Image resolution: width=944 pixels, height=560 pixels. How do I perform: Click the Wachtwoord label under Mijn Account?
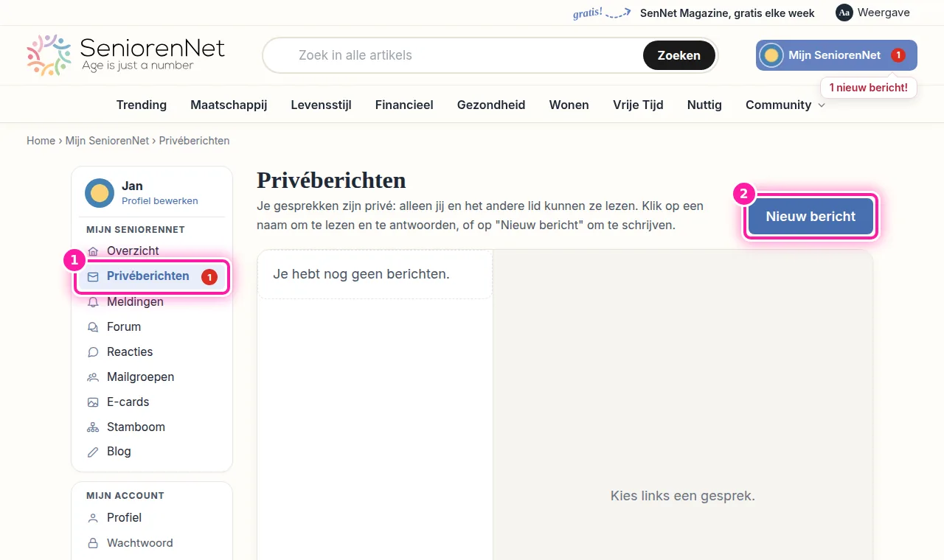tap(140, 543)
